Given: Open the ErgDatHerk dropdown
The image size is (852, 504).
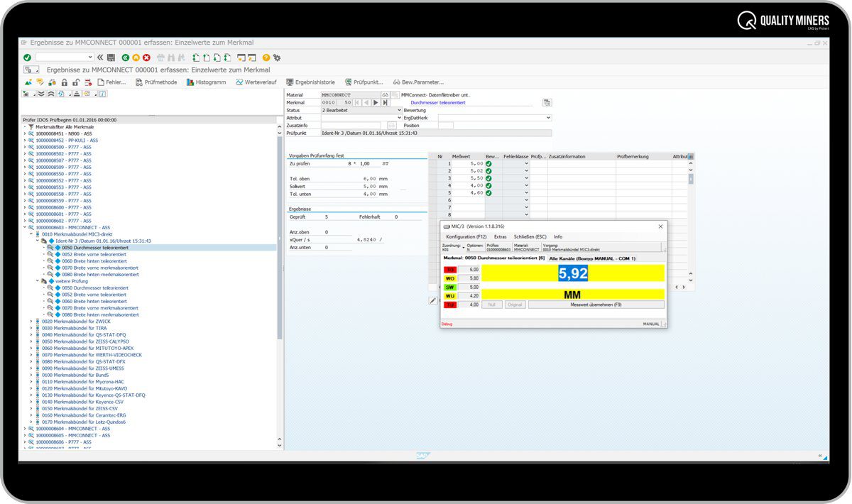Looking at the screenshot, I should [549, 117].
